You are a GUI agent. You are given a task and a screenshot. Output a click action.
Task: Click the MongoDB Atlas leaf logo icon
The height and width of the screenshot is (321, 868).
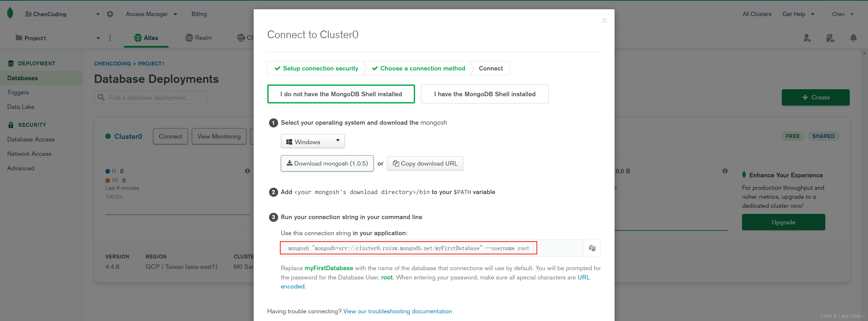(10, 13)
